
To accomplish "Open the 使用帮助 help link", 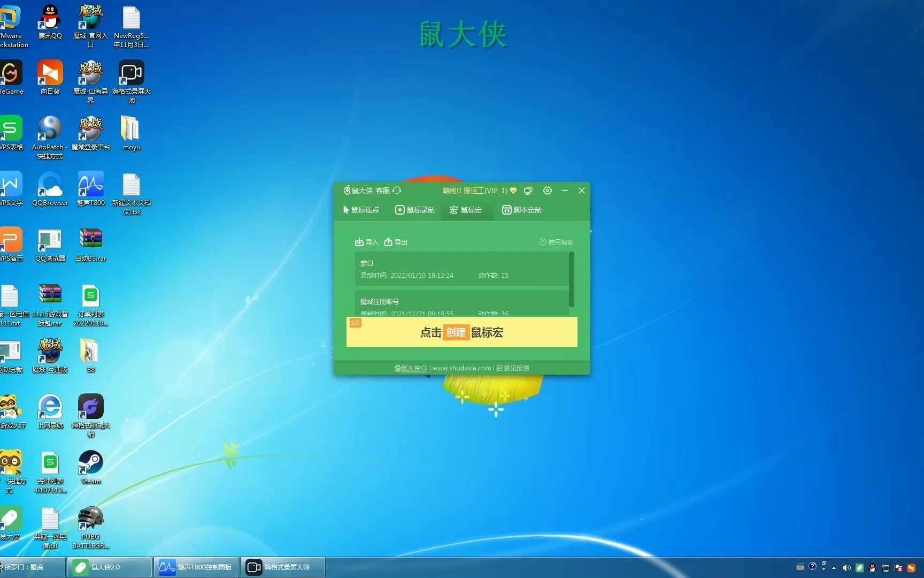I will (556, 242).
